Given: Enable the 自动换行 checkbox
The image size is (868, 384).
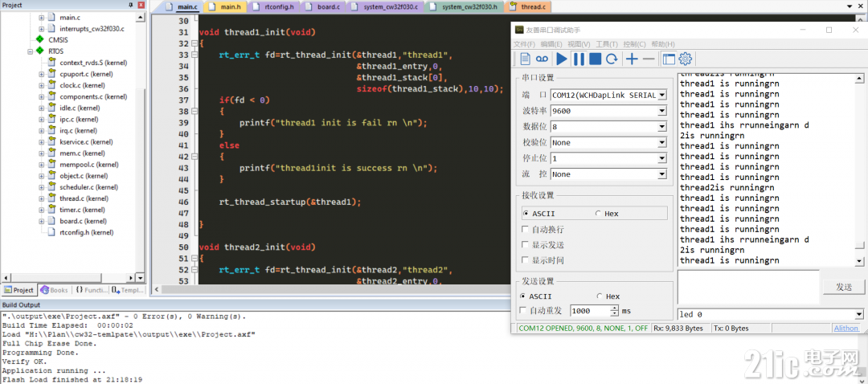Looking at the screenshot, I should (x=526, y=229).
